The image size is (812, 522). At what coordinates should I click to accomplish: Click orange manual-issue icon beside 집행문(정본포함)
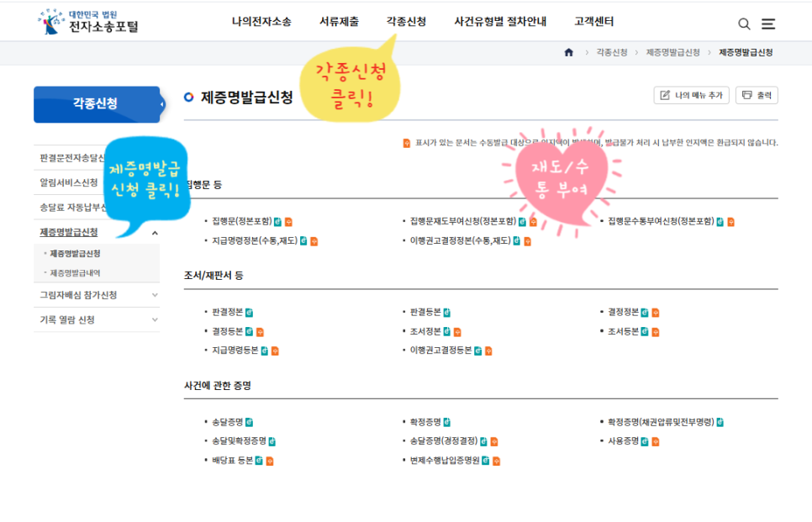point(288,222)
